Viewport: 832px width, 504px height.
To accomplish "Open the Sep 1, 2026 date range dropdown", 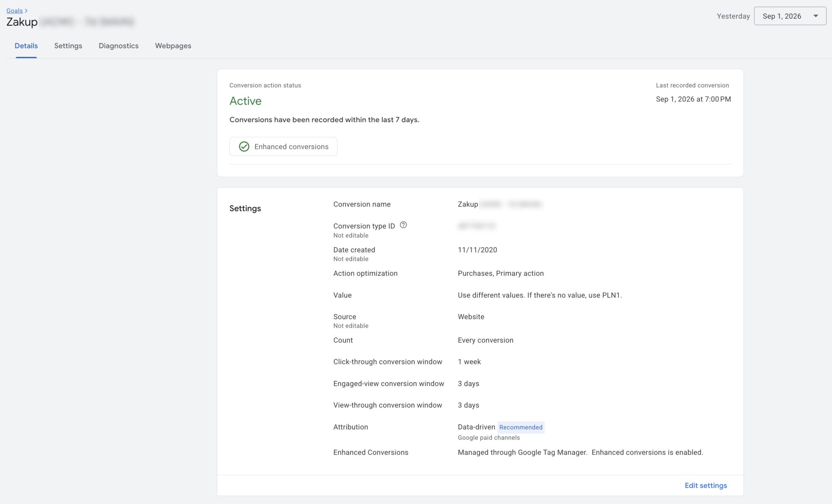I will pos(790,16).
